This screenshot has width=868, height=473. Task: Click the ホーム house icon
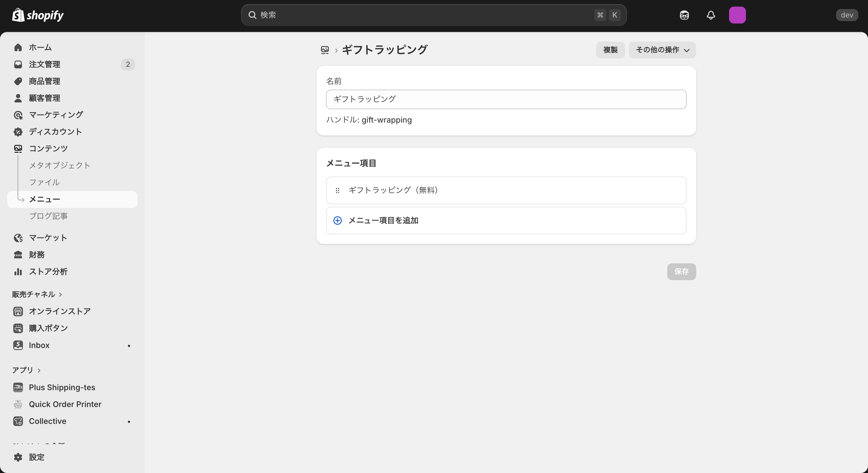coord(18,47)
